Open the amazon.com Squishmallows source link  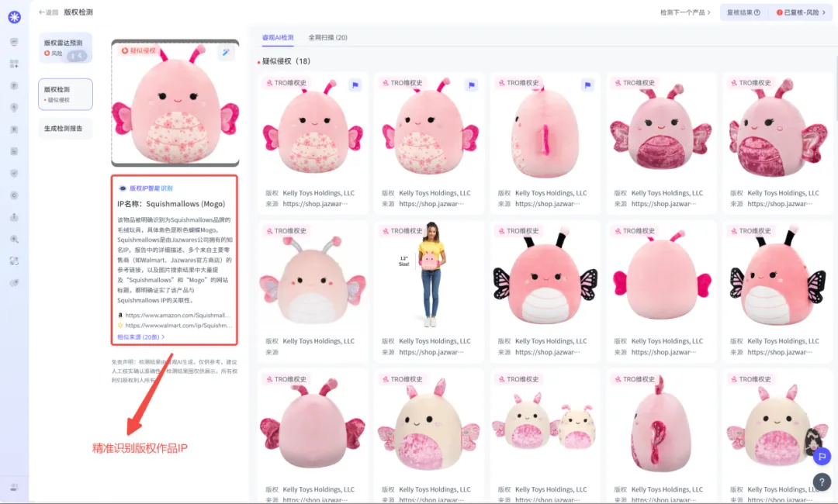[178, 316]
